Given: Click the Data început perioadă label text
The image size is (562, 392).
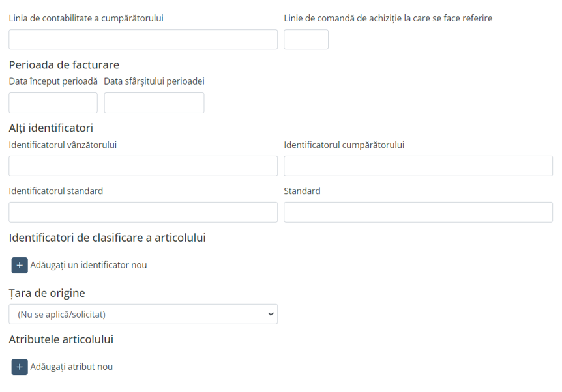Looking at the screenshot, I should click(53, 81).
